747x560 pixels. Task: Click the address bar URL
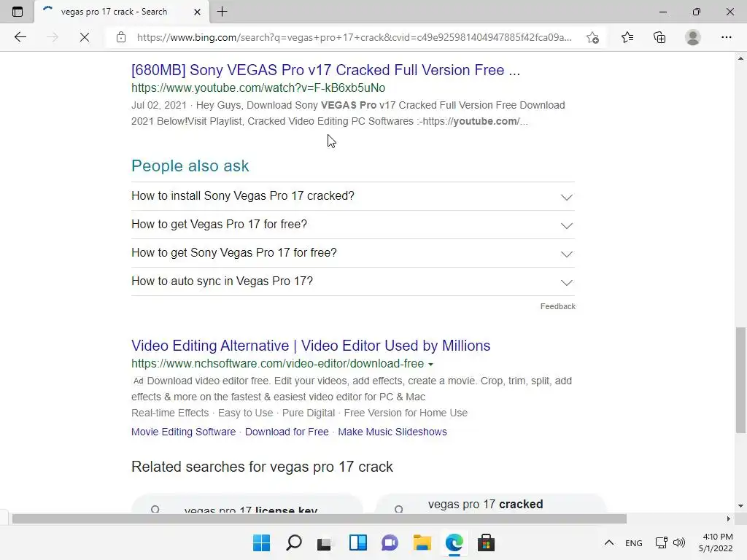click(x=354, y=37)
